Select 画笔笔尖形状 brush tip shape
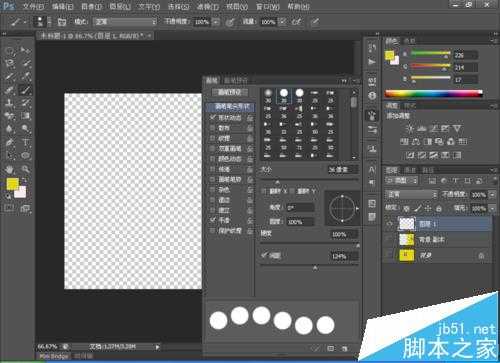Image resolution: width=500 pixels, height=363 pixels. point(231,107)
